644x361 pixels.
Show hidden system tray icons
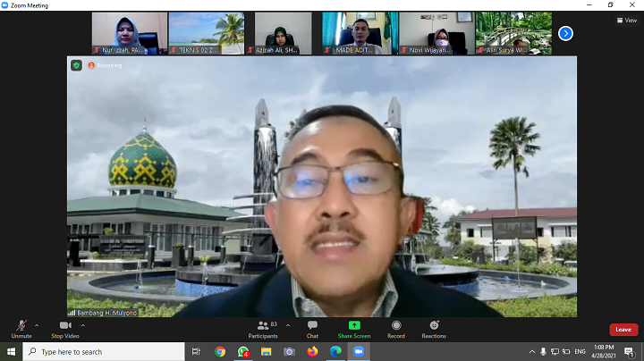pos(531,352)
